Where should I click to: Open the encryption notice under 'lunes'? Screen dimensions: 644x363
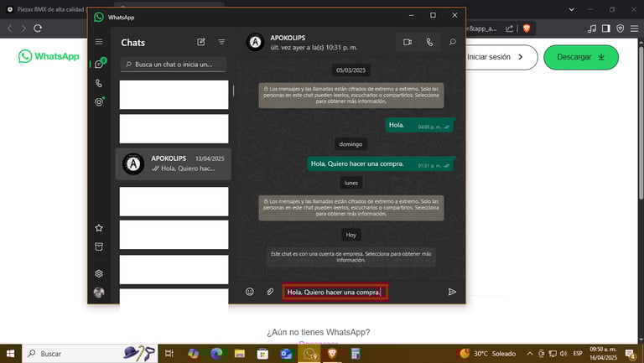point(351,208)
